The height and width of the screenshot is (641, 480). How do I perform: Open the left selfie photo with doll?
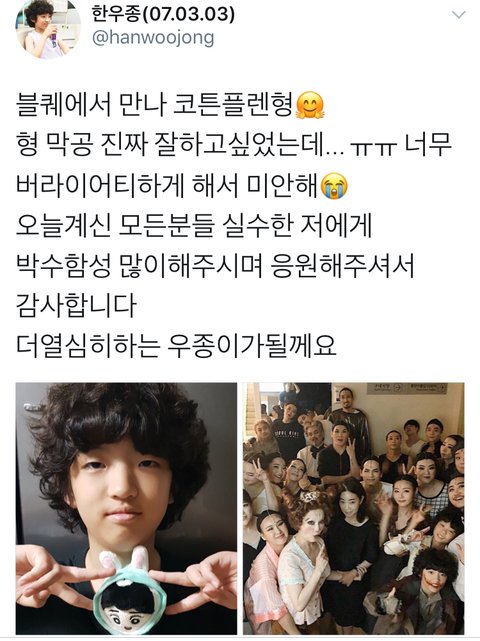pyautogui.click(x=126, y=508)
